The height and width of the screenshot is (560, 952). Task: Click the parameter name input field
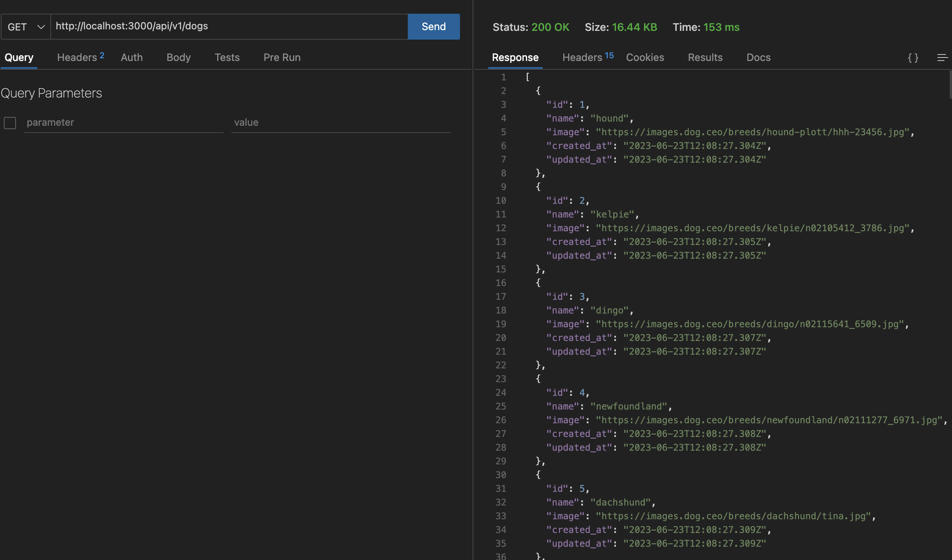coord(123,123)
